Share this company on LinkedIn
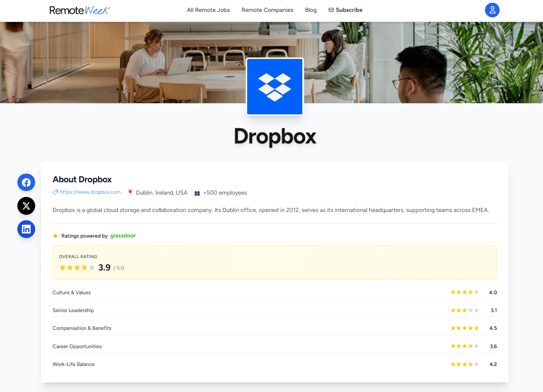543x392 pixels. tap(26, 229)
